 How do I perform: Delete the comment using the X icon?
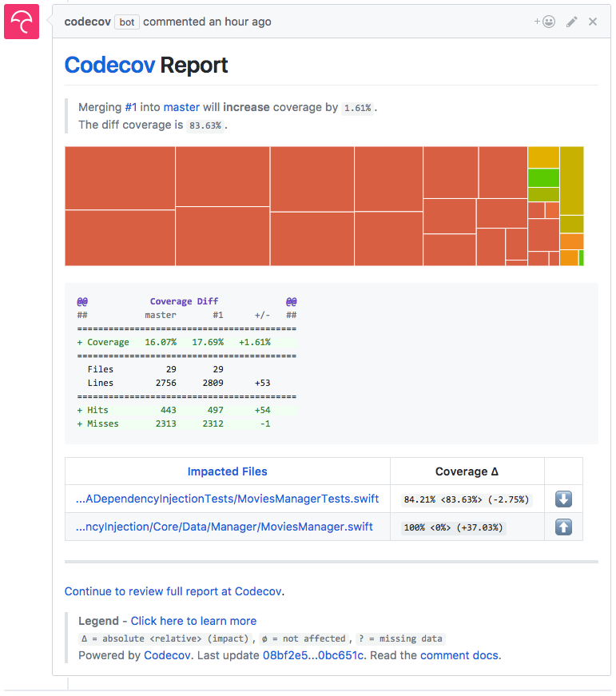click(x=593, y=22)
